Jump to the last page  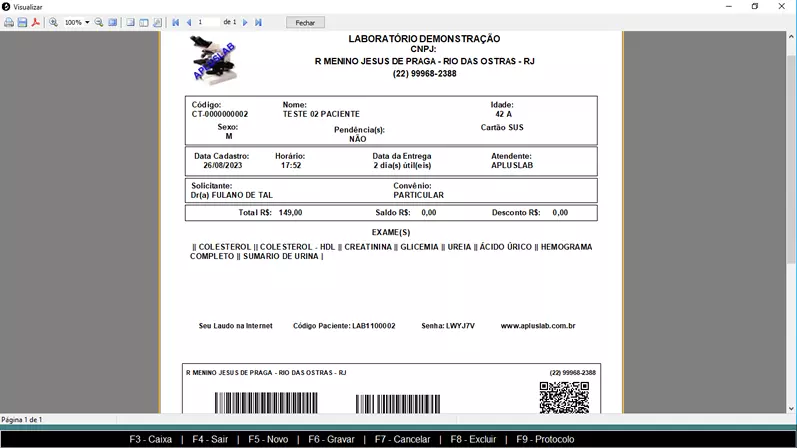259,22
